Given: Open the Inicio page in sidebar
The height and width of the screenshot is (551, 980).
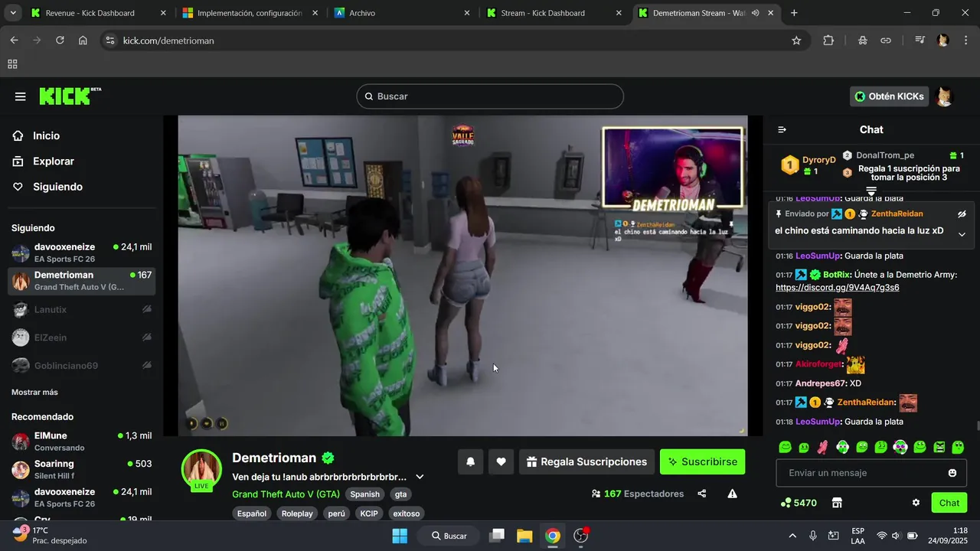Looking at the screenshot, I should [46, 135].
